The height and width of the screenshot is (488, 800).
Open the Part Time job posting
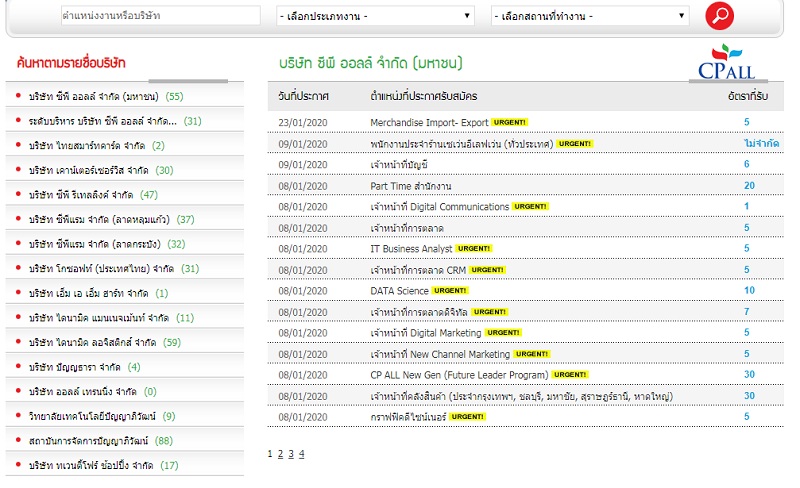click(411, 186)
